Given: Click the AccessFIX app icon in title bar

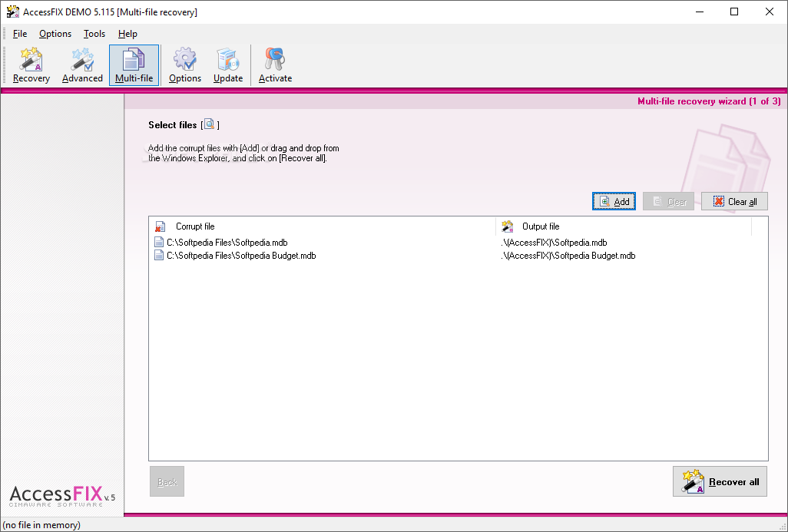Looking at the screenshot, I should [12, 12].
